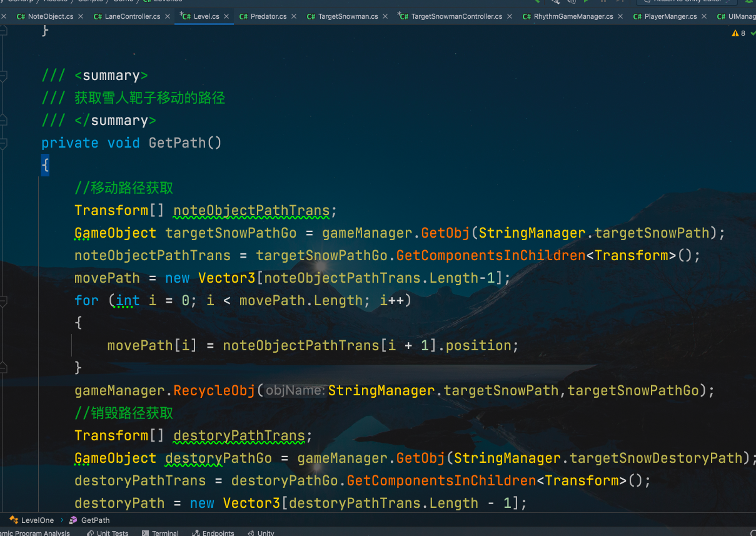Open the Endpoints tool window

pos(213,533)
